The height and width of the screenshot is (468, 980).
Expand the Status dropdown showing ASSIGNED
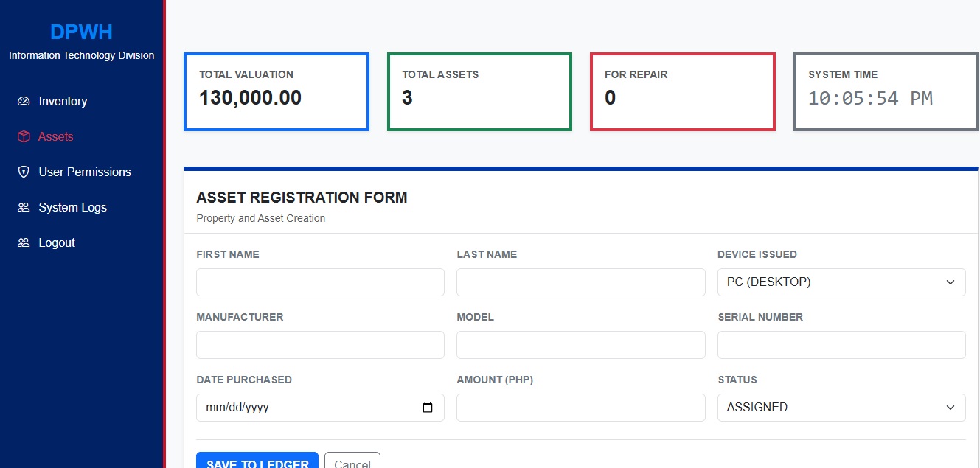pos(841,408)
